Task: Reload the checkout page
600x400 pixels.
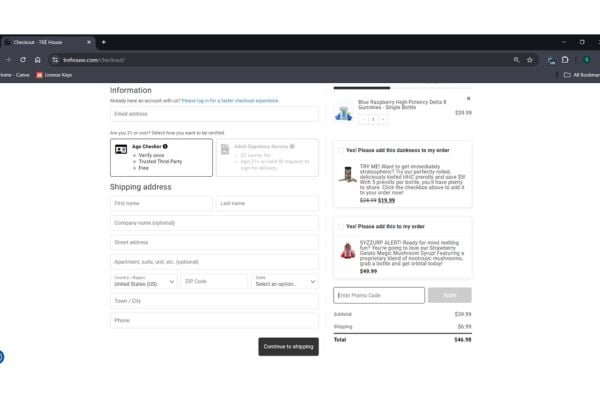Action: pyautogui.click(x=23, y=60)
